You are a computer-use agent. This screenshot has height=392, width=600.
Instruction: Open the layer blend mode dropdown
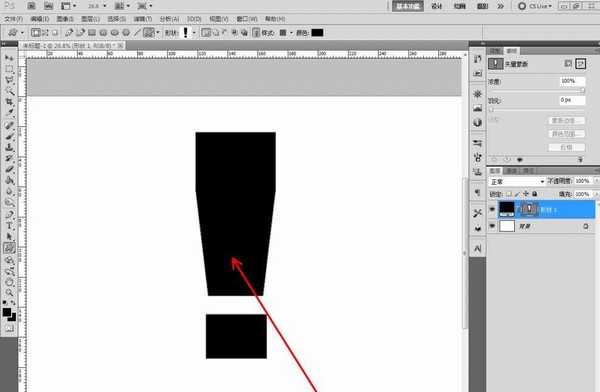(x=517, y=181)
